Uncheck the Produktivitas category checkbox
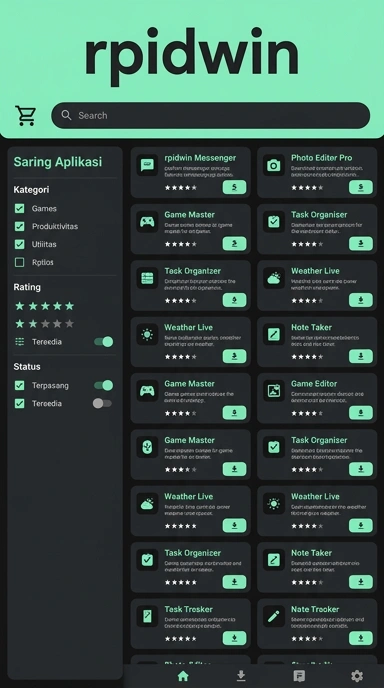This screenshot has width=384, height=688. coord(20,226)
